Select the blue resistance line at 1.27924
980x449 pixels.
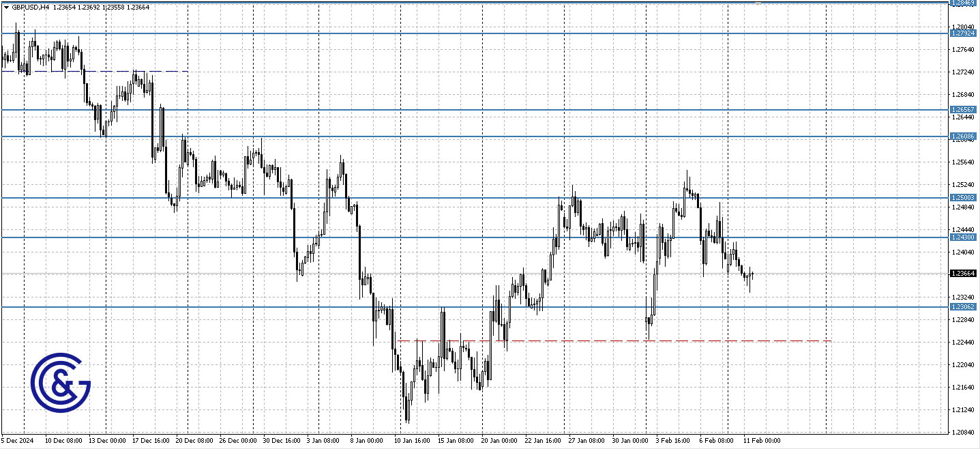[x=477, y=32]
